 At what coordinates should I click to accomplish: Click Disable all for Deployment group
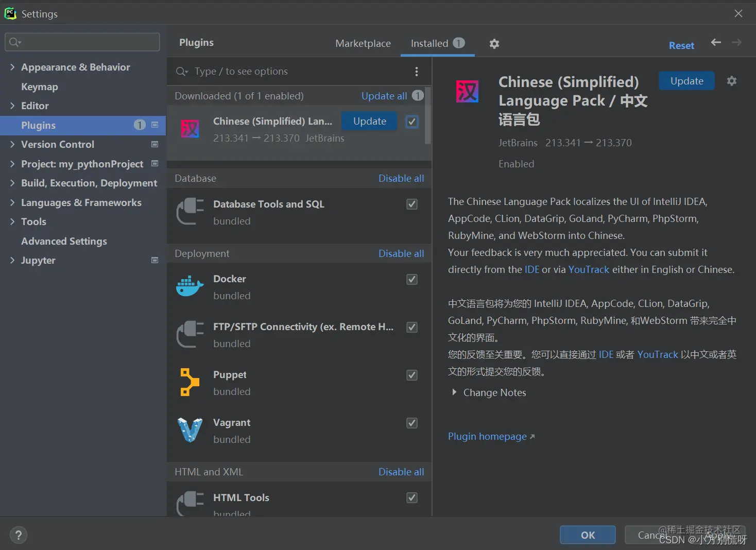[401, 253]
